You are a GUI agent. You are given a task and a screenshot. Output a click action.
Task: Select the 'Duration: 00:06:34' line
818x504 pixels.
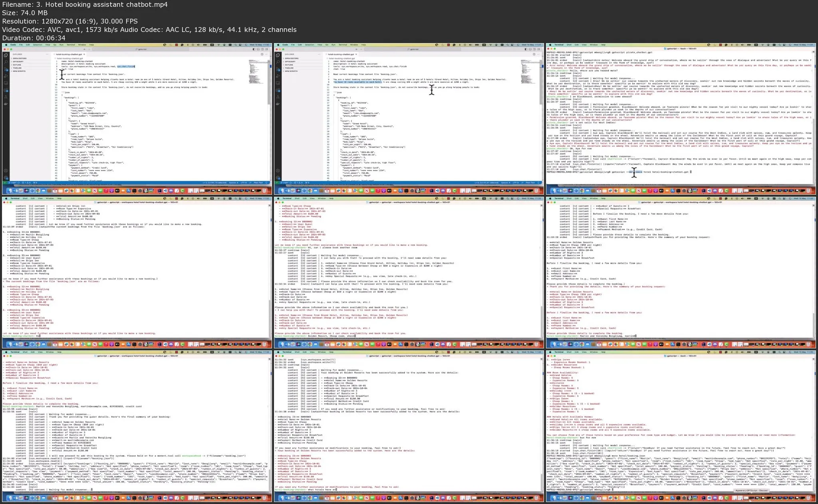(34, 38)
